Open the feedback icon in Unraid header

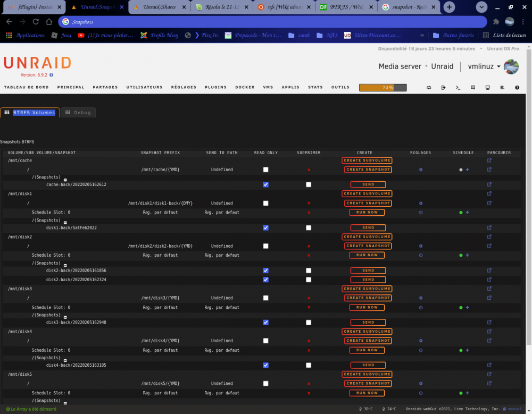click(x=473, y=88)
